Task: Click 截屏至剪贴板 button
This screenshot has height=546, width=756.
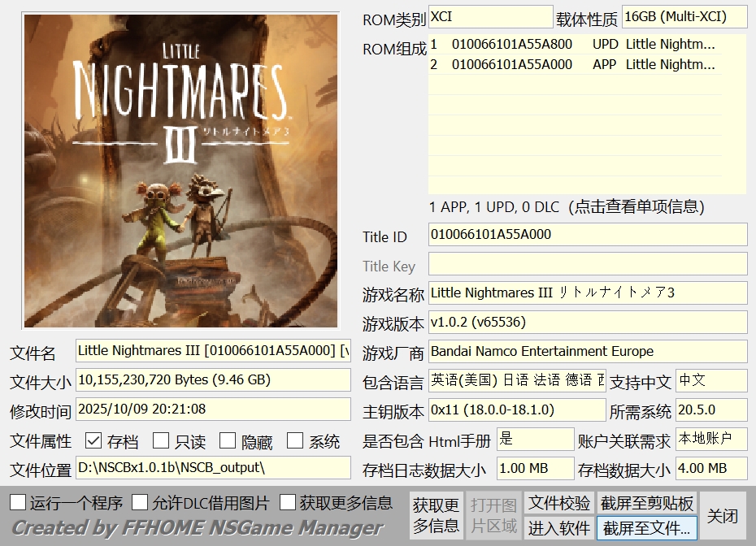Action: (646, 503)
